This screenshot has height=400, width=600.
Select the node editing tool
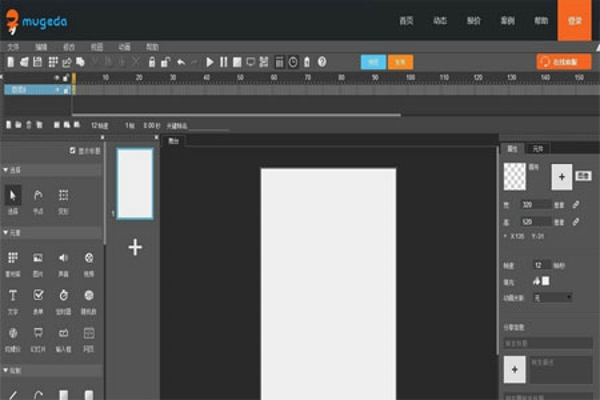[38, 196]
